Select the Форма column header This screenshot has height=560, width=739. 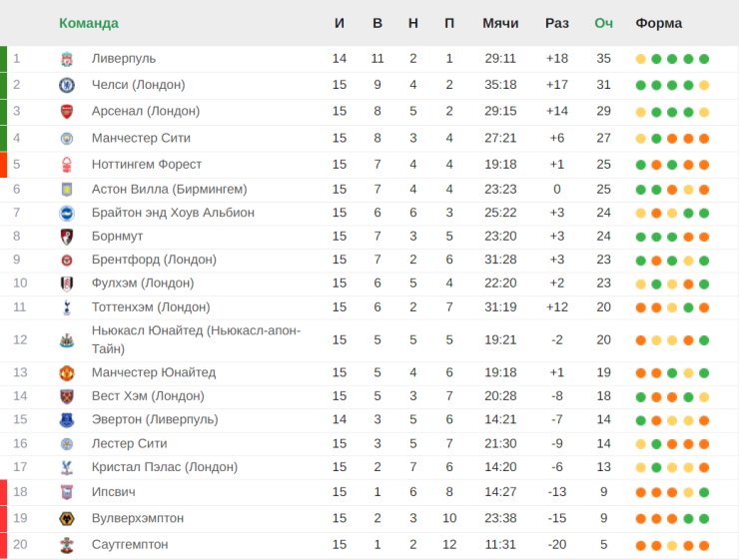click(658, 23)
